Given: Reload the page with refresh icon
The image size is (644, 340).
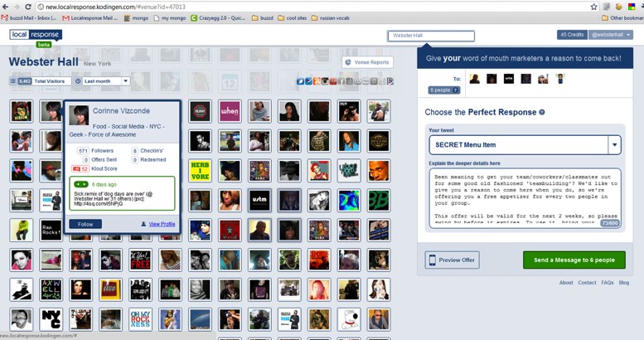Looking at the screenshot, I should tap(28, 7).
